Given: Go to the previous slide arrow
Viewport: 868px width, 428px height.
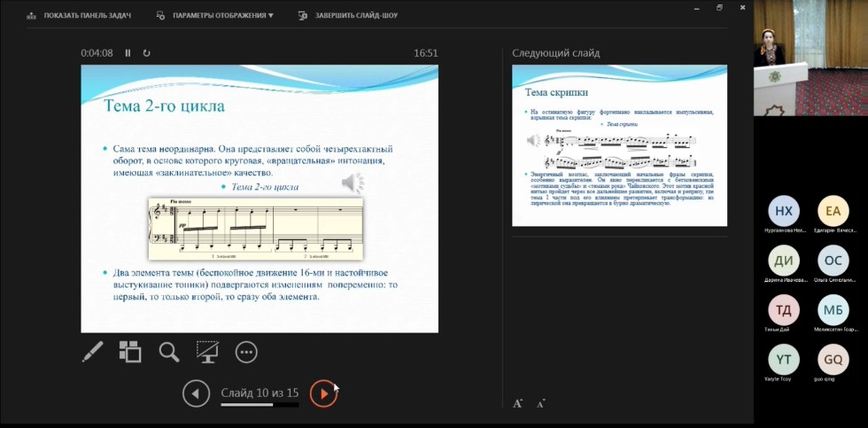Looking at the screenshot, I should tap(196, 393).
